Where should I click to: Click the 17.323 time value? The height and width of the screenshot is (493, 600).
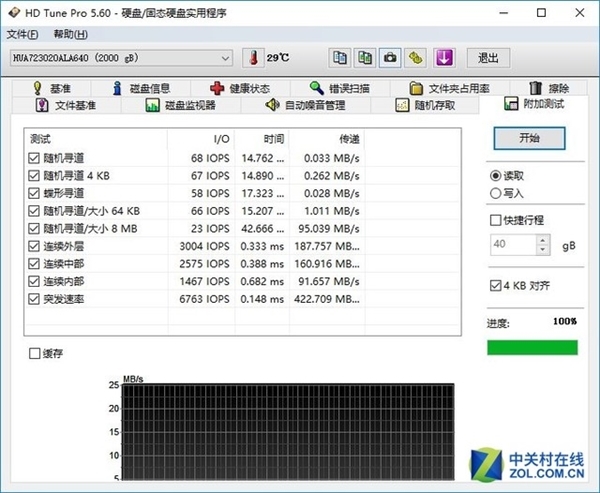click(263, 193)
